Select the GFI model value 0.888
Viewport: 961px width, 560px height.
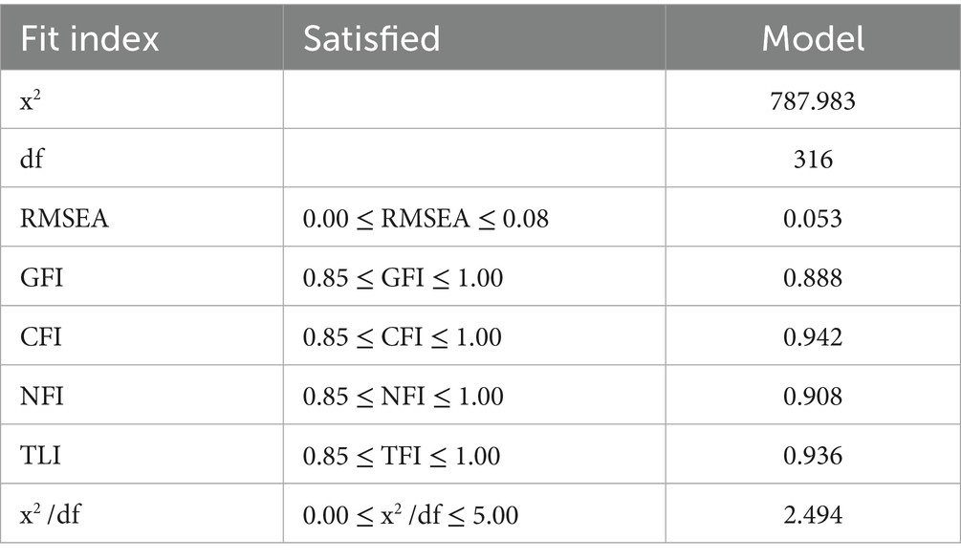(x=813, y=278)
